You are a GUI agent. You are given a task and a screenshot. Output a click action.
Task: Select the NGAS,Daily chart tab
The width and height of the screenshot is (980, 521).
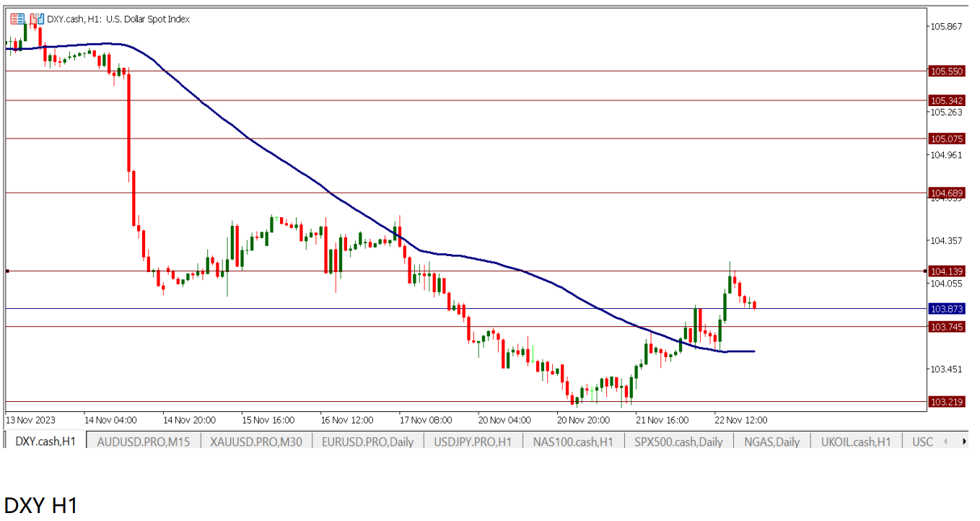click(771, 442)
